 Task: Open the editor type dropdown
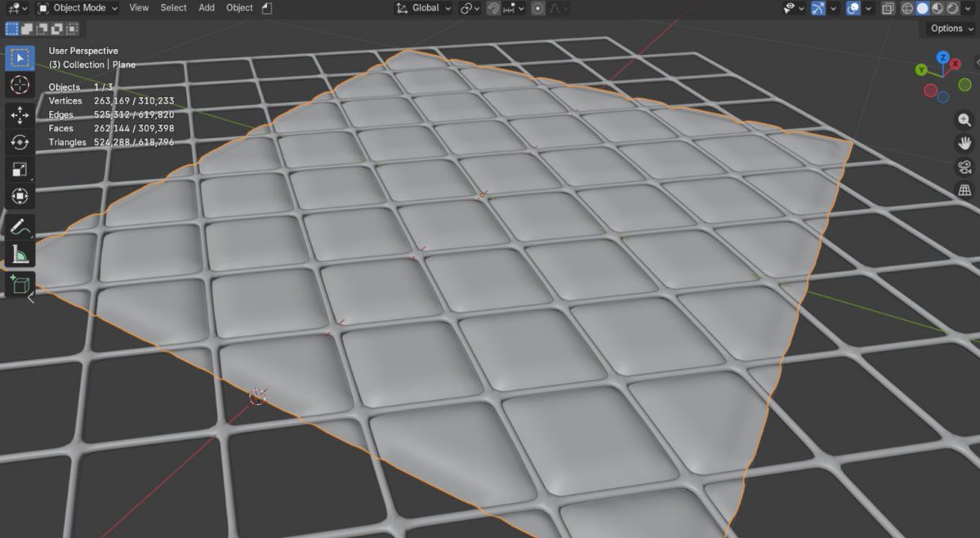point(16,8)
